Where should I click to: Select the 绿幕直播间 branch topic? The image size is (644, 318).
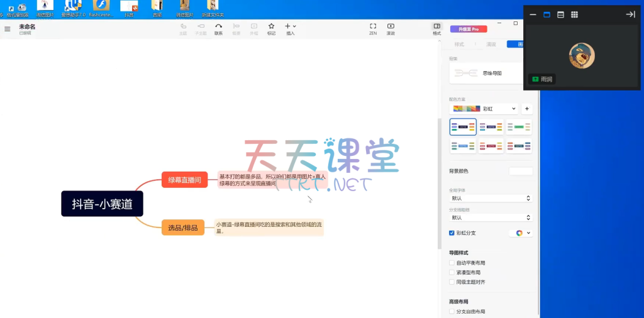184,180
